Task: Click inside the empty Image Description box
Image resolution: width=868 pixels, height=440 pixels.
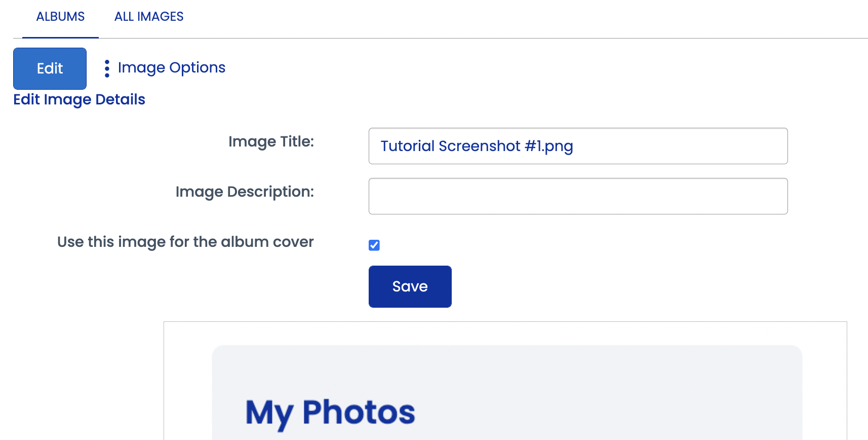Action: (578, 196)
